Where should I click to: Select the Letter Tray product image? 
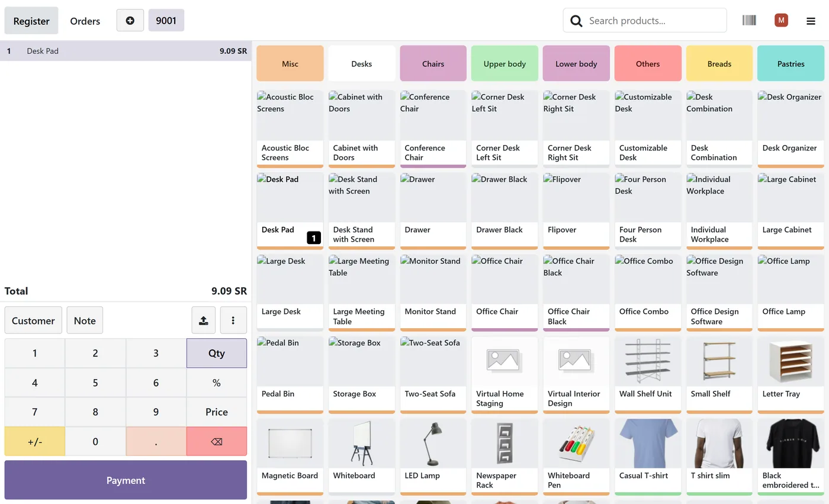(x=791, y=361)
